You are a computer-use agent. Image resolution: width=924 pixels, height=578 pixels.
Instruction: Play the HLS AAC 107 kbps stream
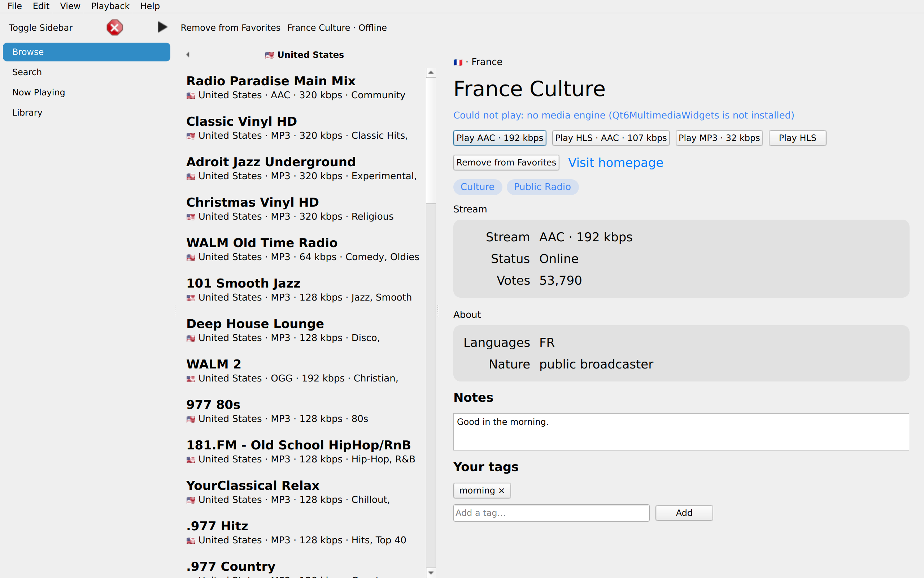(611, 138)
